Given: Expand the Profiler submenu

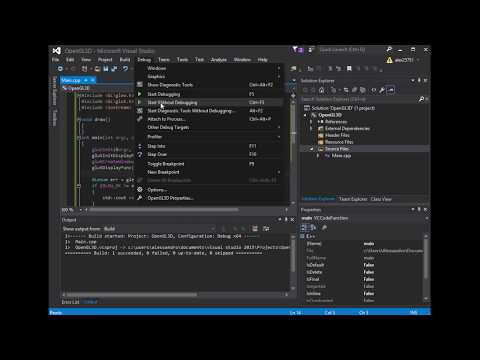Looking at the screenshot, I should (x=209, y=137).
